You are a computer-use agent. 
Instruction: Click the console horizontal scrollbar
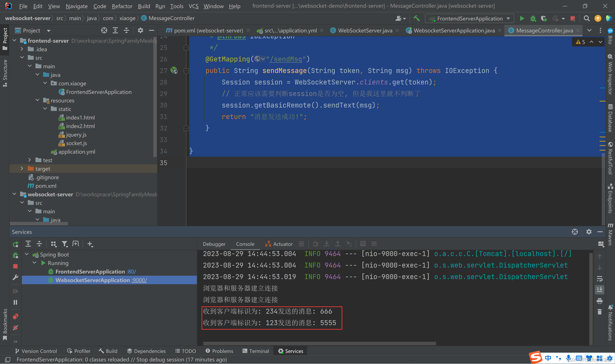pos(319,343)
